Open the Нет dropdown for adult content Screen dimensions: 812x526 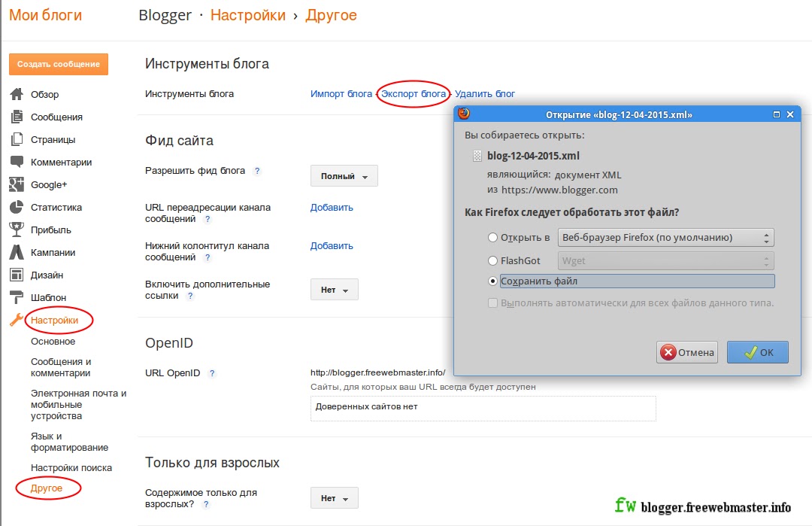[334, 498]
